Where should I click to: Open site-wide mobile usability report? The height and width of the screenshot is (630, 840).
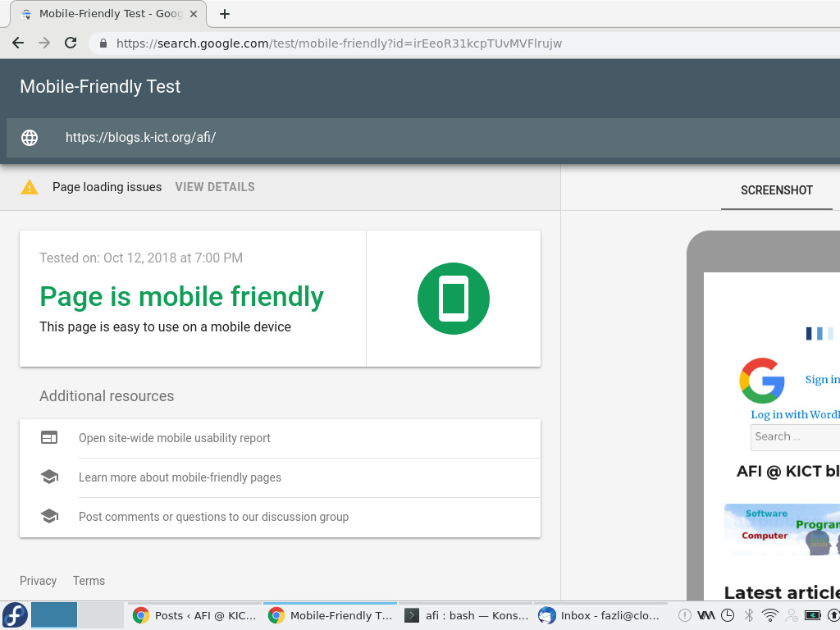pos(174,438)
